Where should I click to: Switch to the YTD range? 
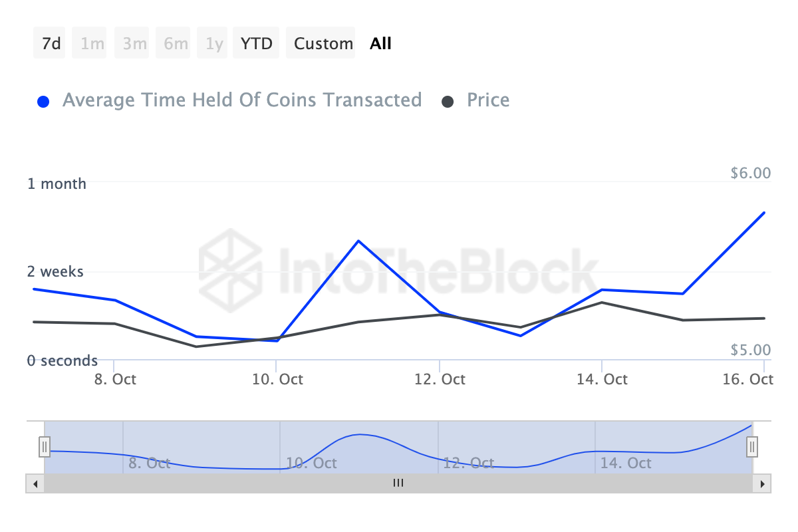point(256,44)
